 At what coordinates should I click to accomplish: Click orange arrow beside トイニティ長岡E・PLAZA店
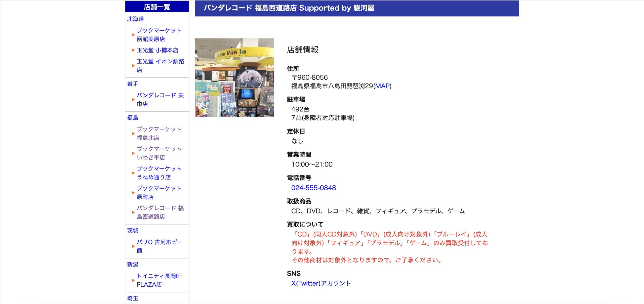[133, 280]
